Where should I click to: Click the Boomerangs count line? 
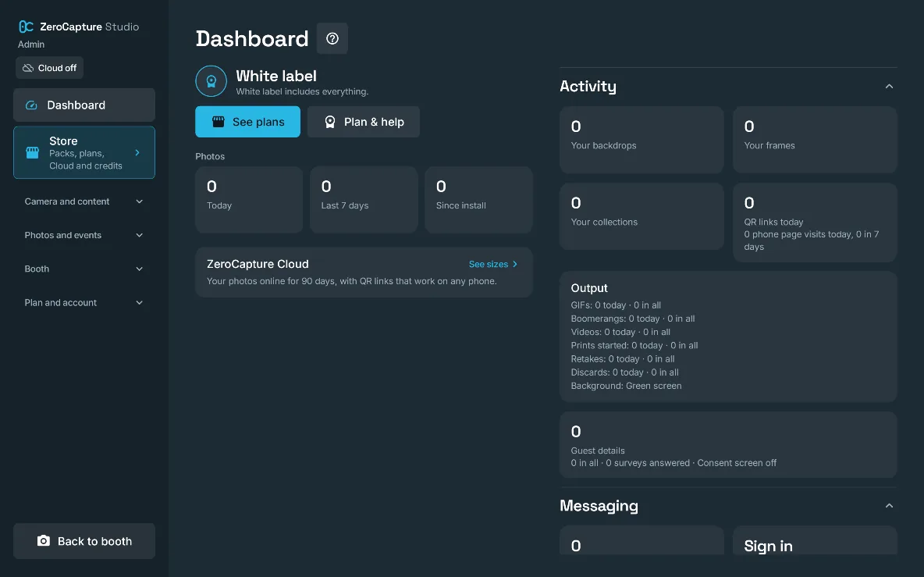tap(633, 319)
